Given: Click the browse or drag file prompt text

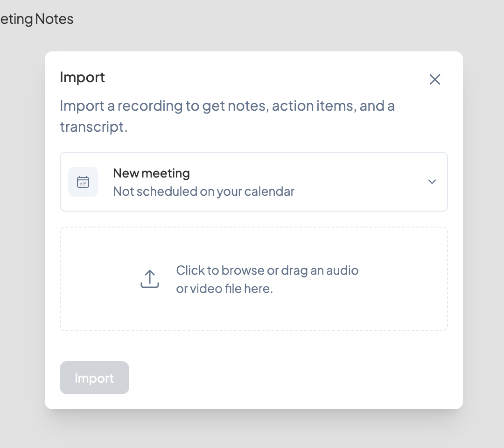Looking at the screenshot, I should pyautogui.click(x=267, y=279).
